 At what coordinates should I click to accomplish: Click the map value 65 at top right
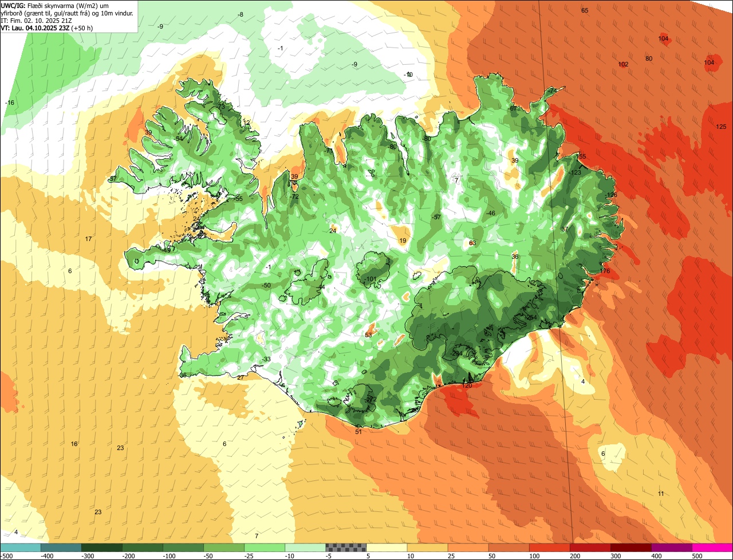[x=585, y=10]
